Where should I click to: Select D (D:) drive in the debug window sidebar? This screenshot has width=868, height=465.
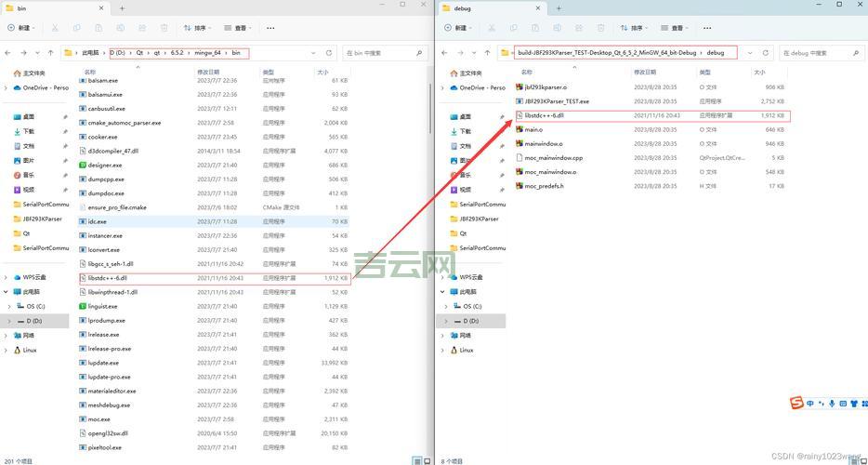click(470, 322)
